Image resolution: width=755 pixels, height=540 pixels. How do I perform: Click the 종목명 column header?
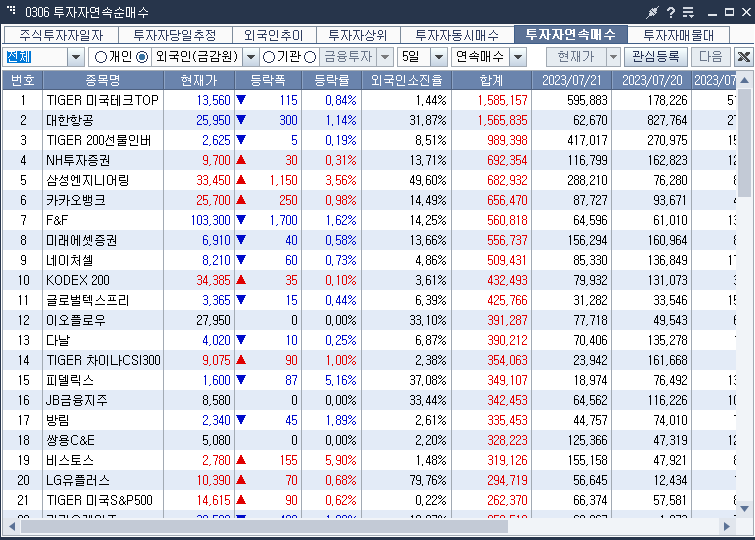coord(103,80)
